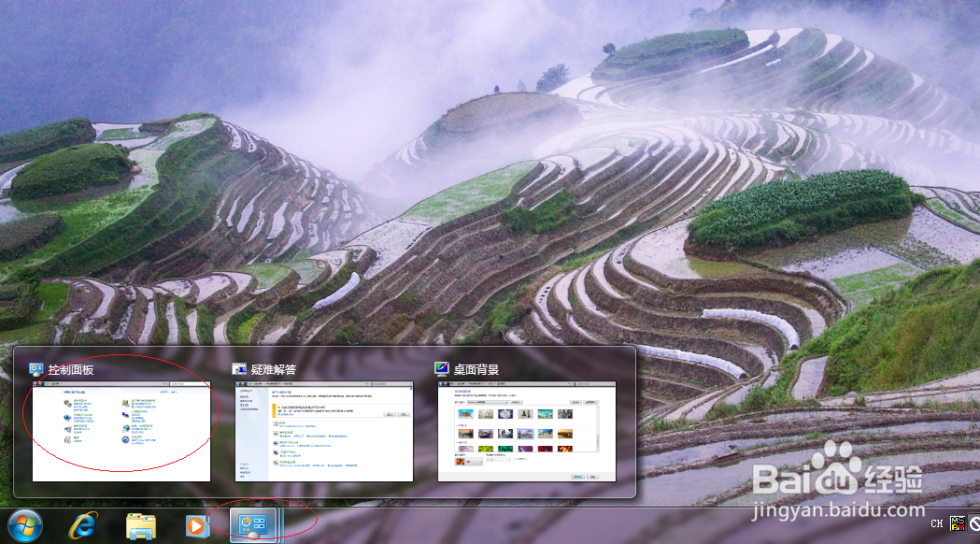Launch Windows Media Player from the taskbar
Screen dimensions: 980x544
tap(196, 525)
